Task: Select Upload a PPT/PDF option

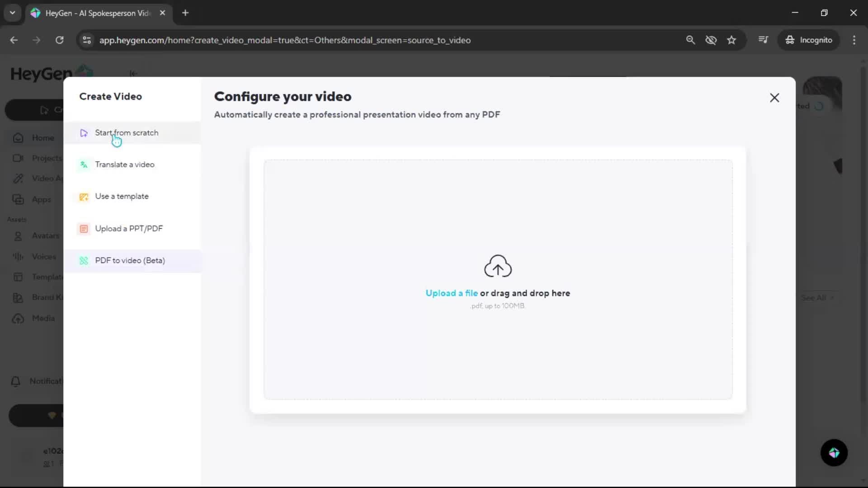Action: [x=128, y=229]
